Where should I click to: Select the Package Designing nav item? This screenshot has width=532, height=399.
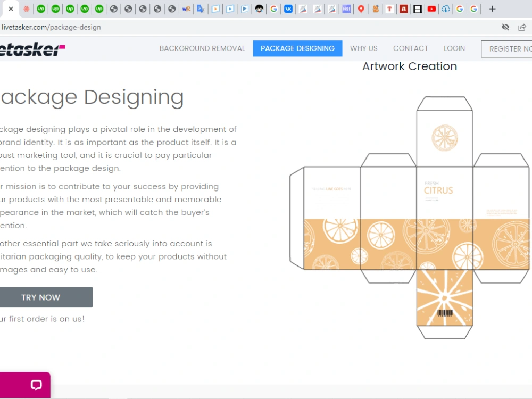[297, 48]
